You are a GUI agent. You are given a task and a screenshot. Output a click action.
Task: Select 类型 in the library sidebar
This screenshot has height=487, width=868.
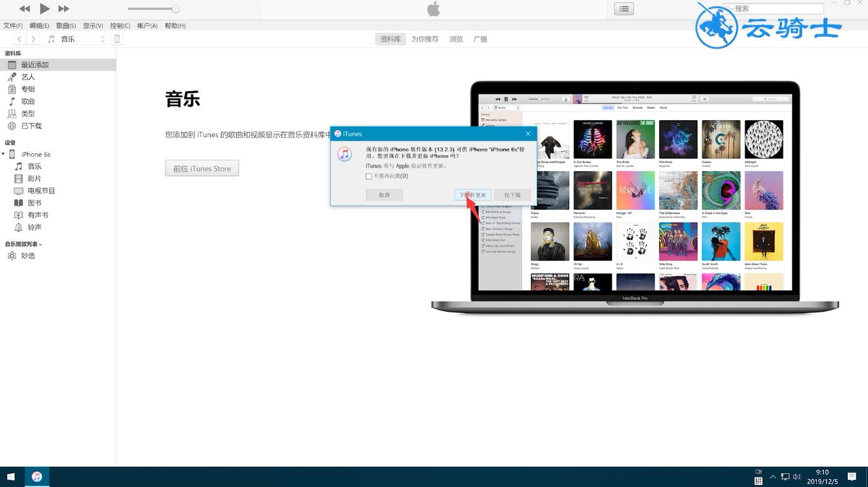tap(58, 114)
